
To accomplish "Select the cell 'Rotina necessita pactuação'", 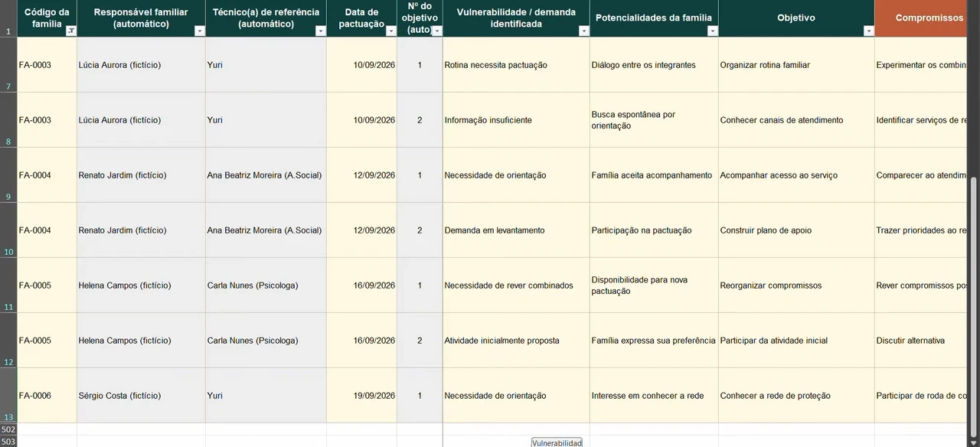I will click(516, 65).
